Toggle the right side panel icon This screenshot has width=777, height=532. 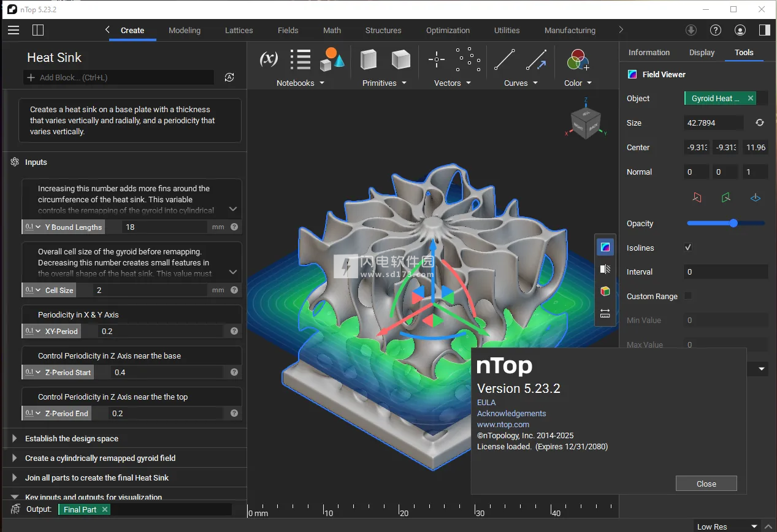tap(764, 30)
